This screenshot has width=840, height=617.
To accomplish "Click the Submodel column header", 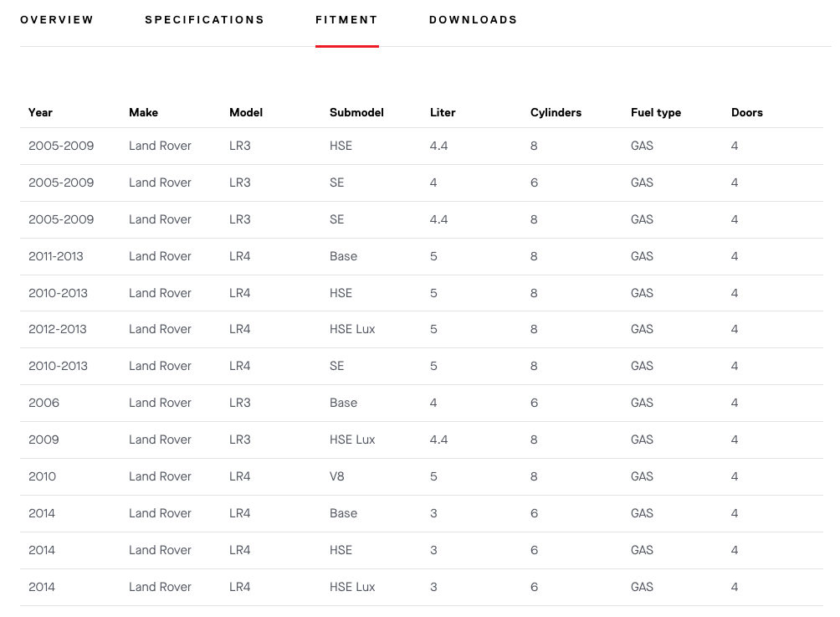I will (356, 112).
